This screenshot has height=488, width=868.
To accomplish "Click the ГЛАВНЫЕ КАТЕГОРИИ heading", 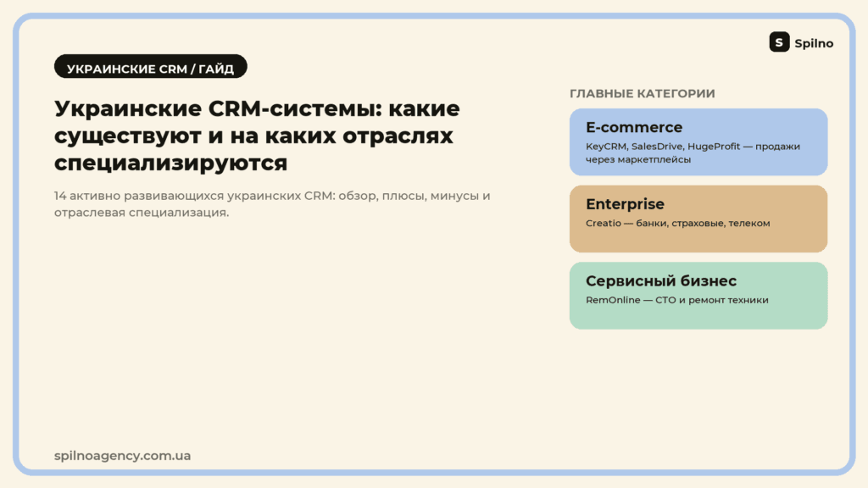I will (643, 93).
